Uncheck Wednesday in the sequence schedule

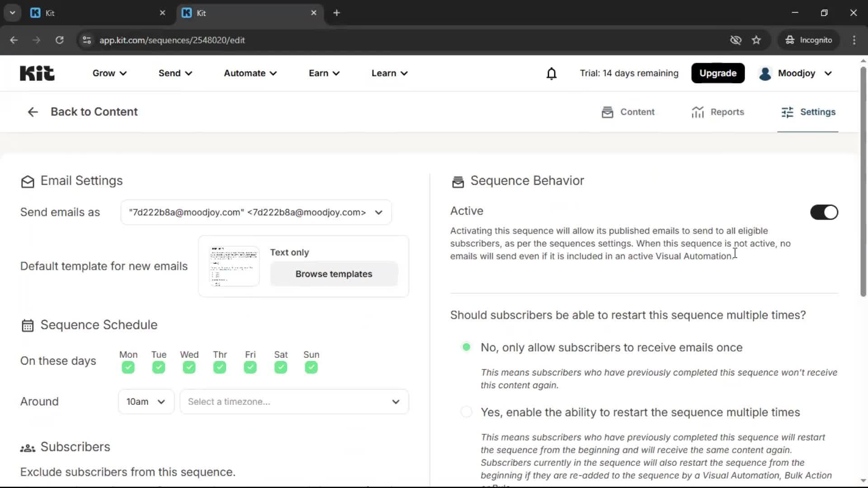(189, 367)
